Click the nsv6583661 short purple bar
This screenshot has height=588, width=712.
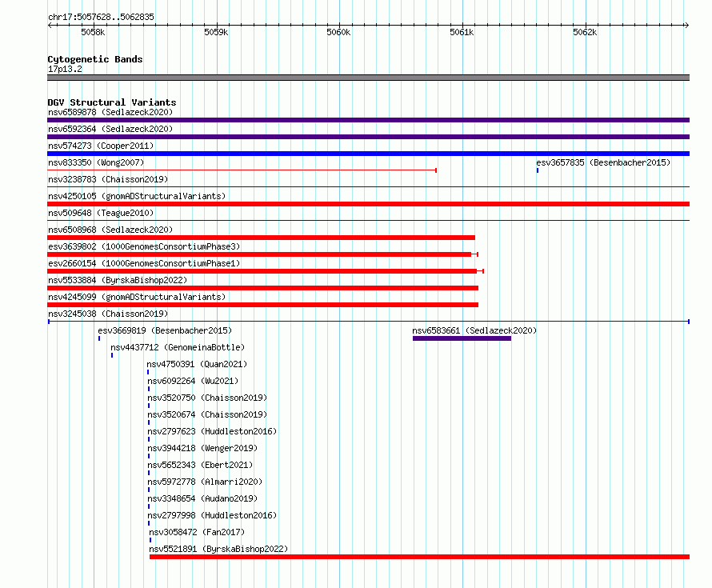[x=462, y=338]
